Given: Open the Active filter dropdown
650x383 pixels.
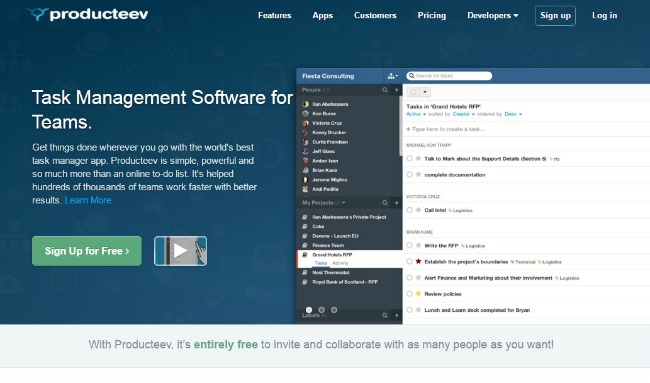Looking at the screenshot, I should point(416,114).
